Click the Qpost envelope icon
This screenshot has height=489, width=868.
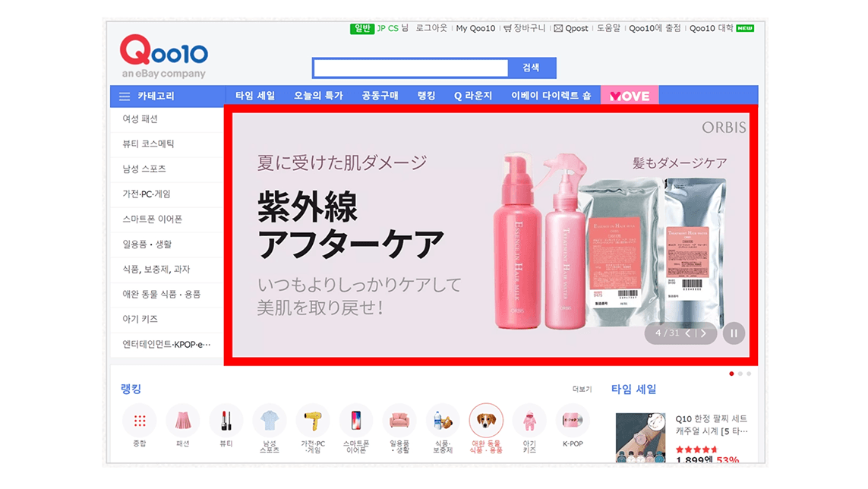559,28
